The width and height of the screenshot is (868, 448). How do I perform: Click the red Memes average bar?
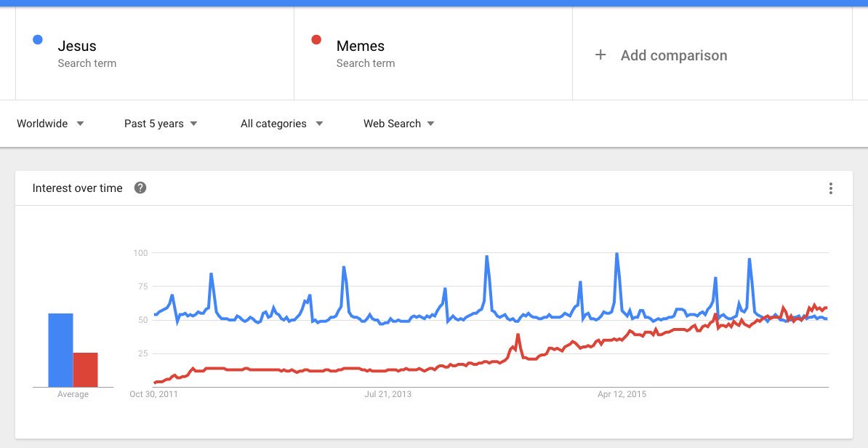point(85,369)
